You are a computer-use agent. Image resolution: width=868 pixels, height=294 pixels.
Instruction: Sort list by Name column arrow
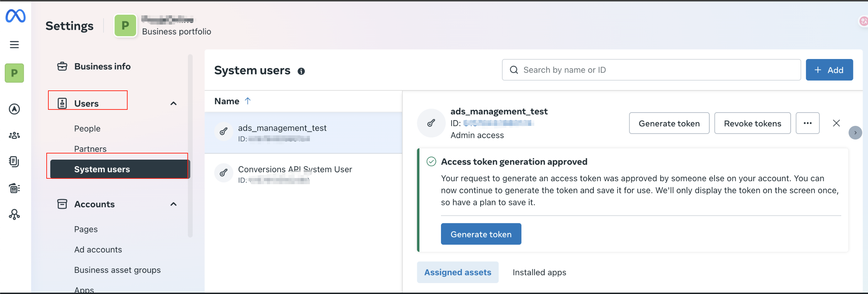[x=248, y=101]
